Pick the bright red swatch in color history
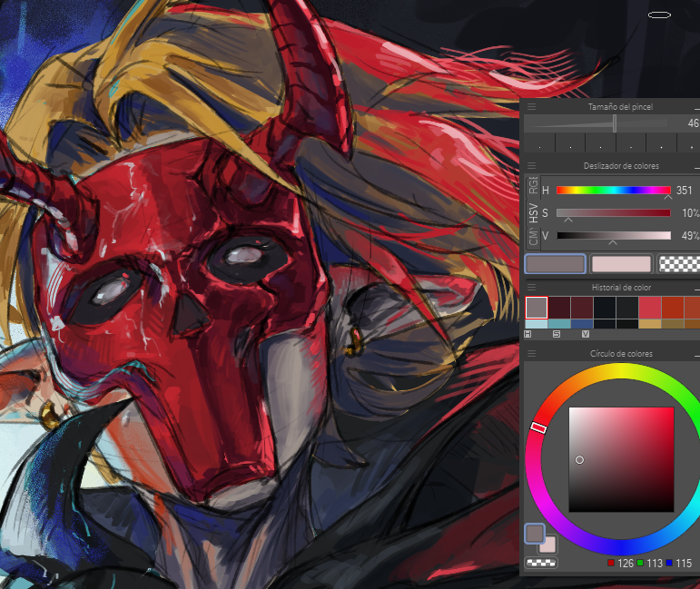 coord(650,308)
